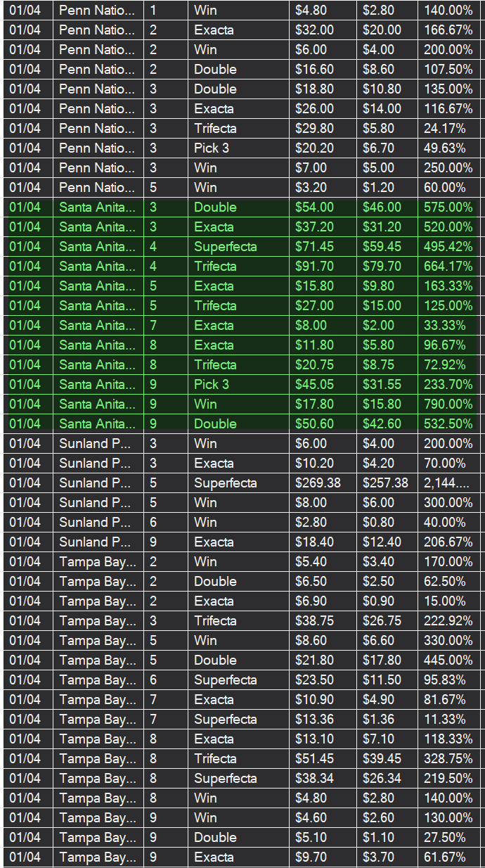Screen dimensions: 485x868
Task: Click the Tampa Bay race 3 Trifecta row
Action: [x=242, y=621]
